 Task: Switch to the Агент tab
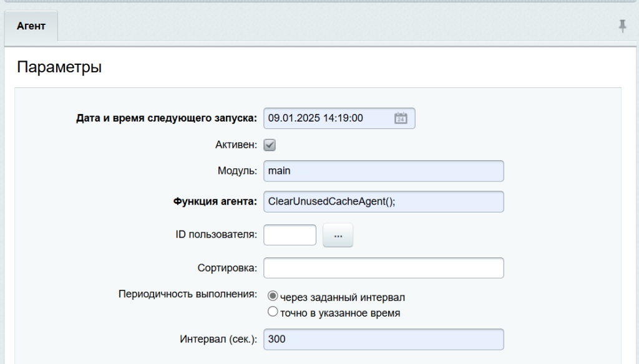[31, 26]
